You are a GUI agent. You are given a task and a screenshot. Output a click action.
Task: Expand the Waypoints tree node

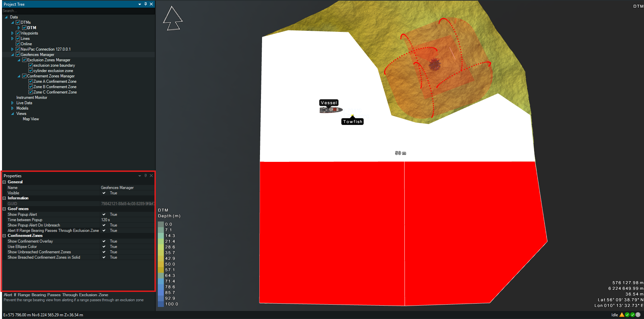(x=12, y=33)
